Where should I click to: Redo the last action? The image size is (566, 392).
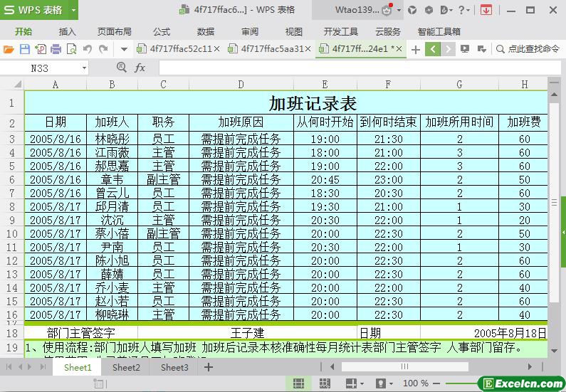[103, 48]
